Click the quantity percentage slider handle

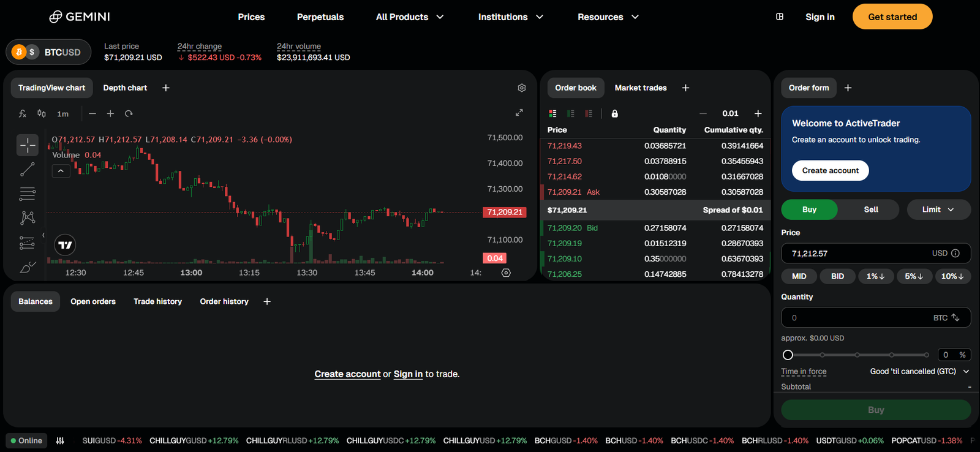click(788, 355)
